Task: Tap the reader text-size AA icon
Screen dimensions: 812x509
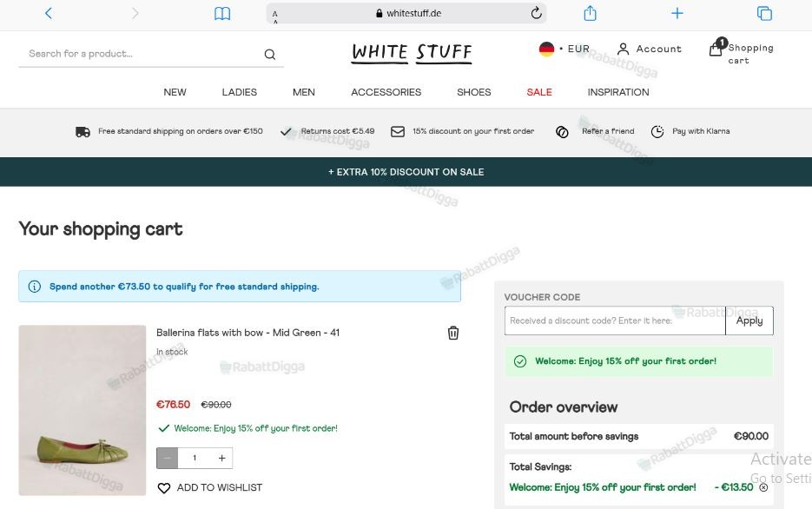Action: tap(275, 16)
